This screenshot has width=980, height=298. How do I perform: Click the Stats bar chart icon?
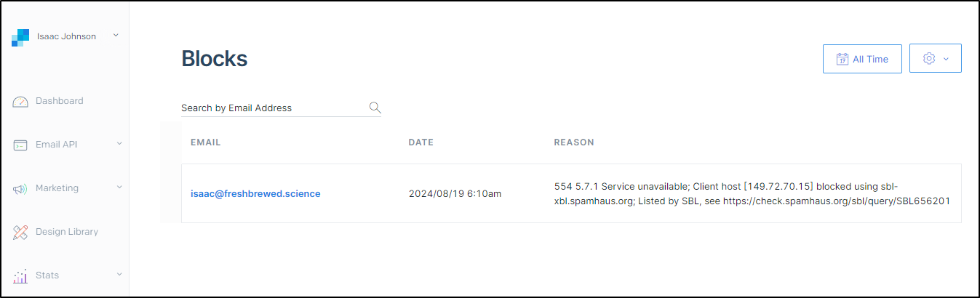pyautogui.click(x=20, y=276)
